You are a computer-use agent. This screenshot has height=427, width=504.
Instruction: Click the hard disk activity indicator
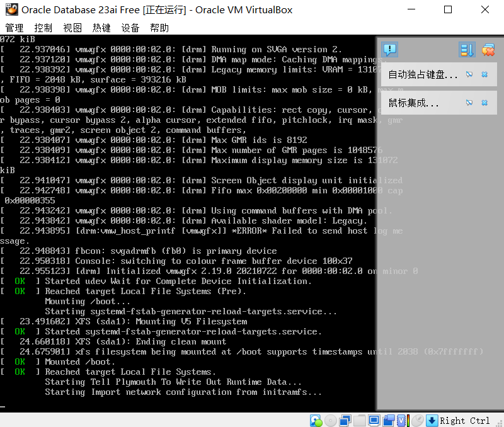316,421
